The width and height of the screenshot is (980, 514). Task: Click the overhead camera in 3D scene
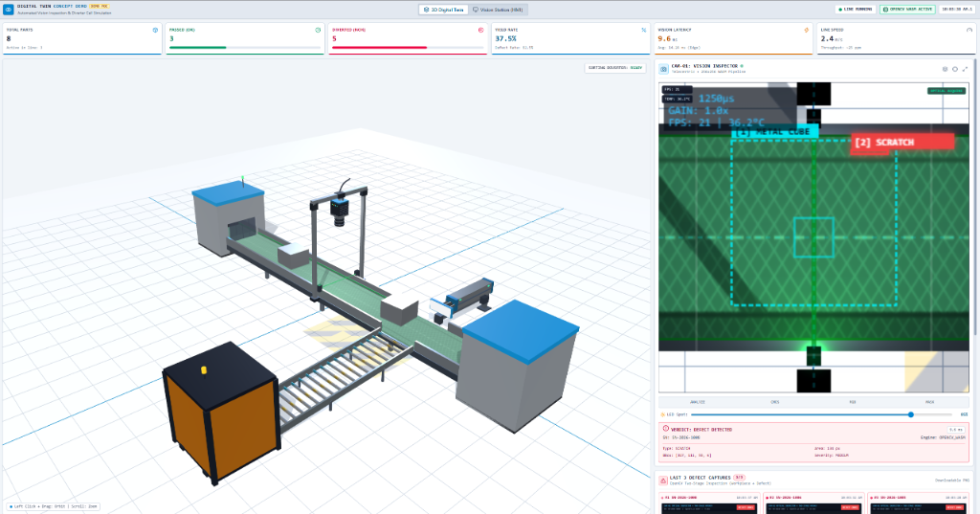[338, 211]
